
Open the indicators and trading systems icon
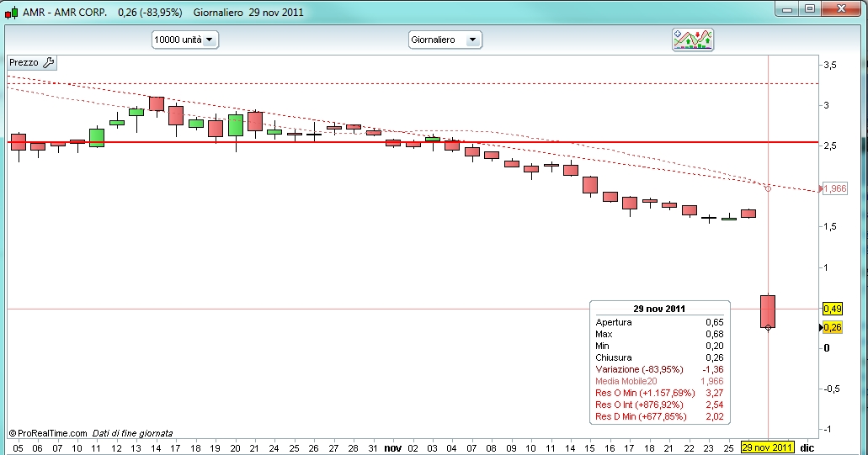(x=693, y=40)
